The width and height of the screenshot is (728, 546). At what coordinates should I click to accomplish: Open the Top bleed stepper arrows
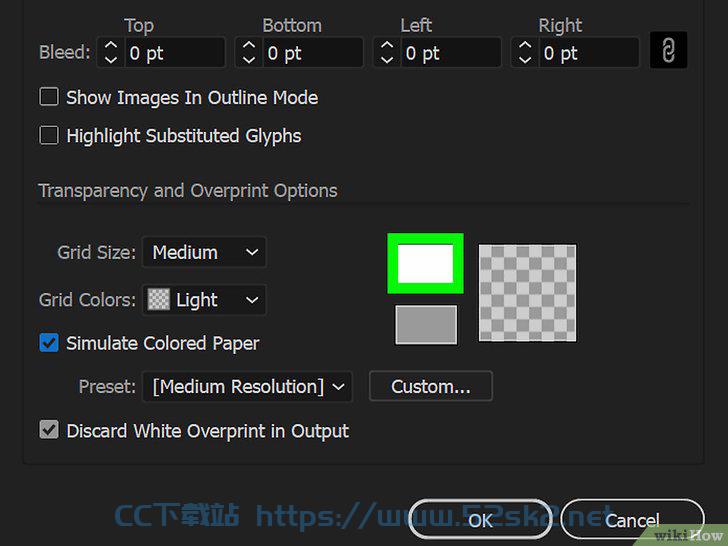click(110, 52)
